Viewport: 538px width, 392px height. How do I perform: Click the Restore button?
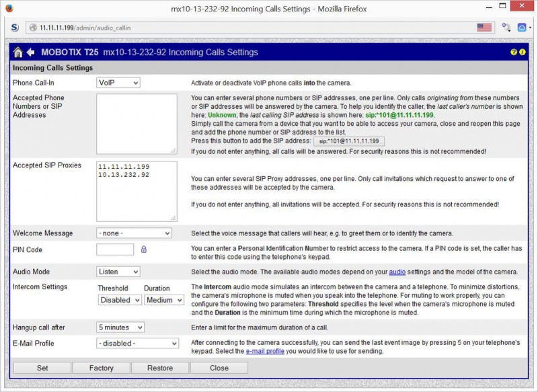coord(160,368)
